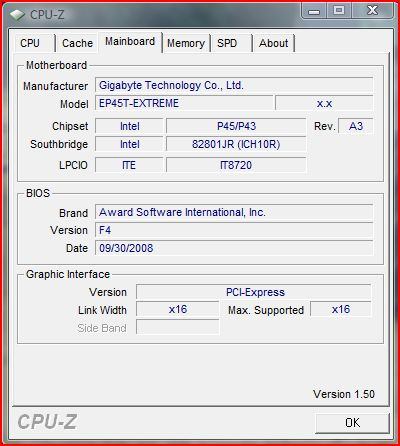The width and height of the screenshot is (400, 446).
Task: Click the Manufacturer label
Action: coord(55,86)
